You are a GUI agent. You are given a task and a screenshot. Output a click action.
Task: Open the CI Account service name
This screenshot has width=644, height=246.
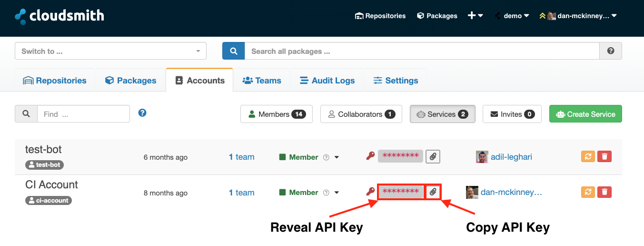tap(51, 184)
